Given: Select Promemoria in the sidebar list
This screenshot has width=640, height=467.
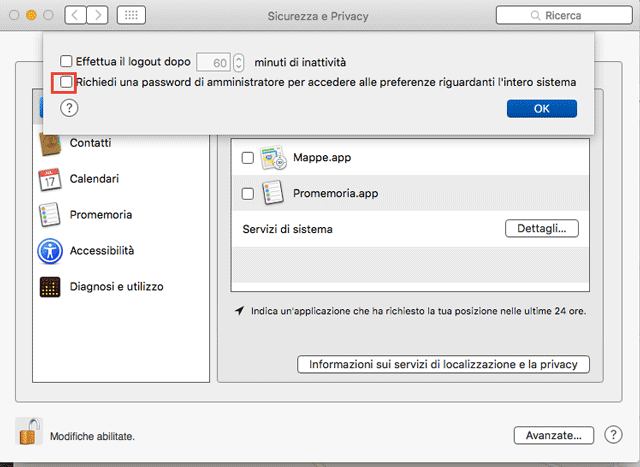Looking at the screenshot, I should [121, 215].
